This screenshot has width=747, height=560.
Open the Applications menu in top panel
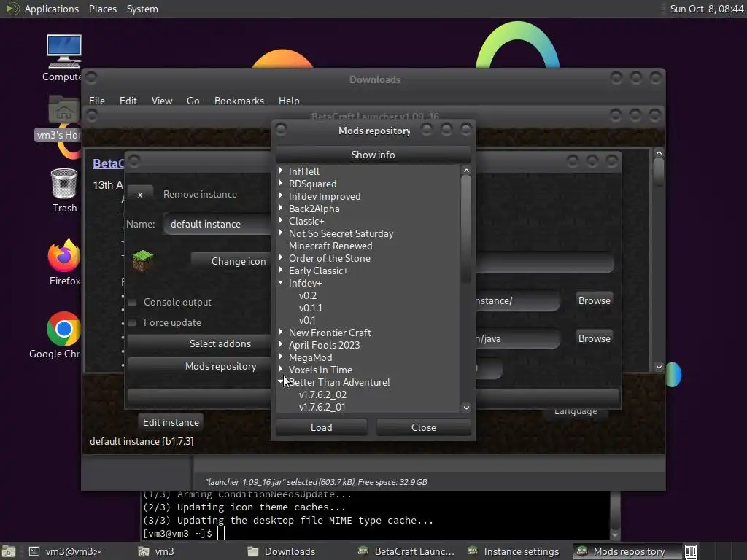[x=52, y=9]
